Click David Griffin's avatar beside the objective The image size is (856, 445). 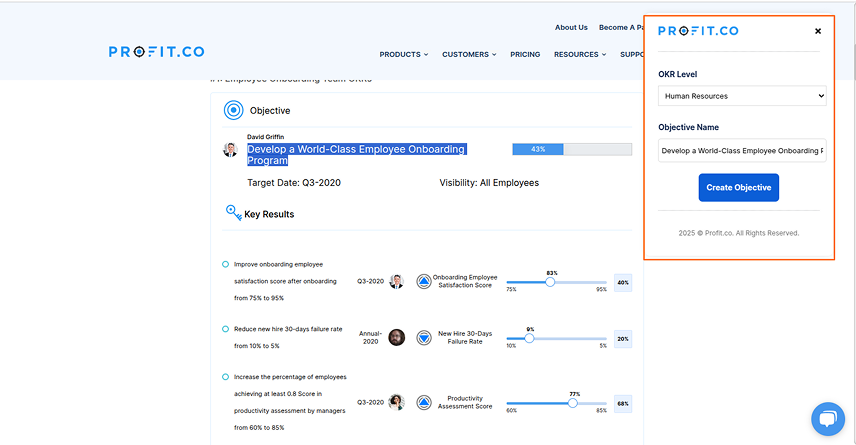[230, 150]
